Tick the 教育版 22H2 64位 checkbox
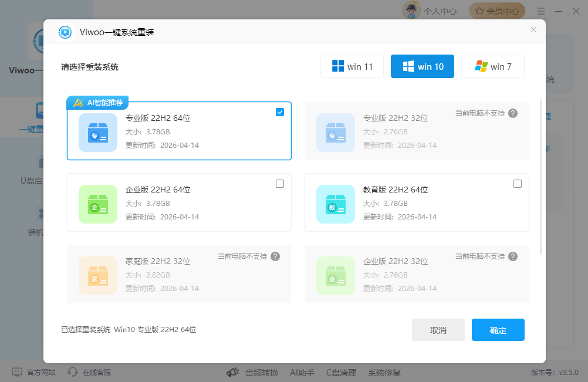The height and width of the screenshot is (382, 588). [518, 184]
